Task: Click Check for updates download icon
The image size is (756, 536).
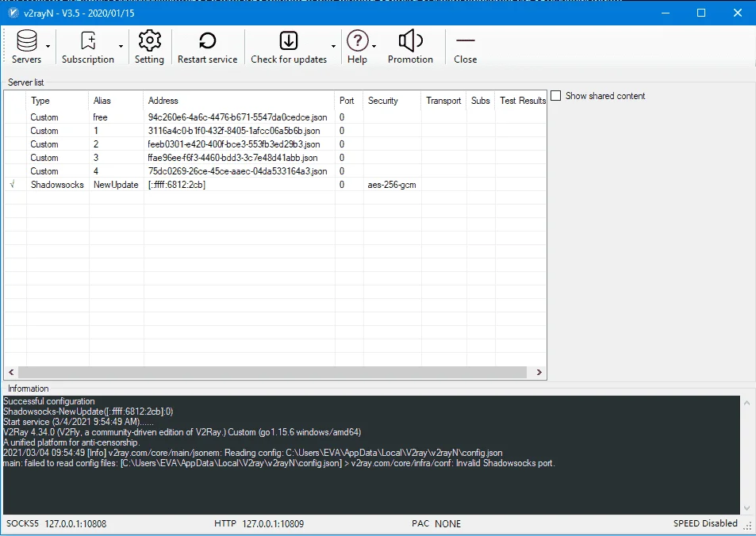Action: click(x=288, y=40)
